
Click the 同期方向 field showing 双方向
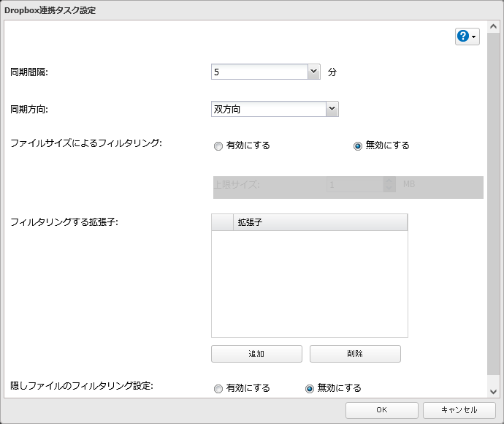click(269, 109)
